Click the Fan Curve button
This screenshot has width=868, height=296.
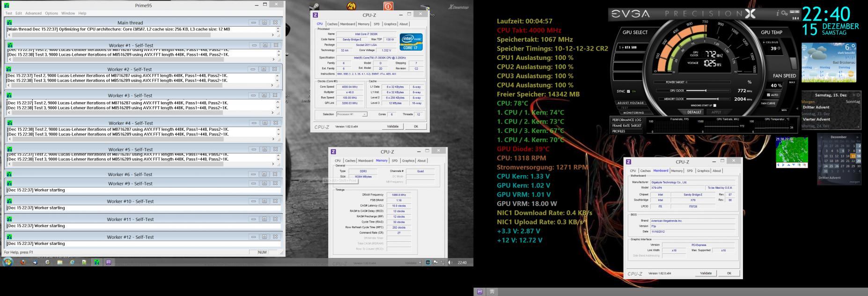coord(768,104)
